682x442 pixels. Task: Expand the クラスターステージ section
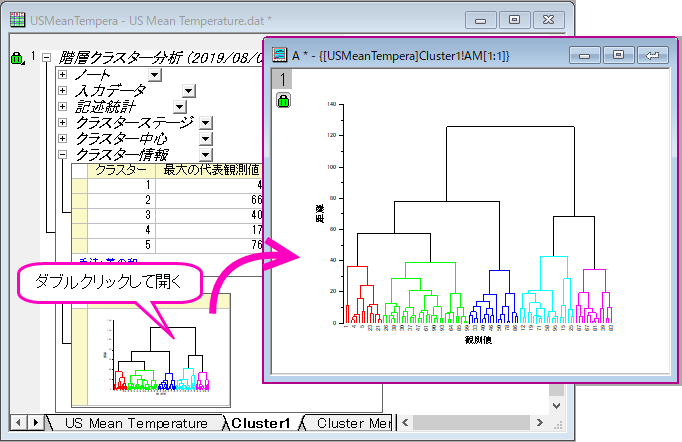tap(63, 122)
